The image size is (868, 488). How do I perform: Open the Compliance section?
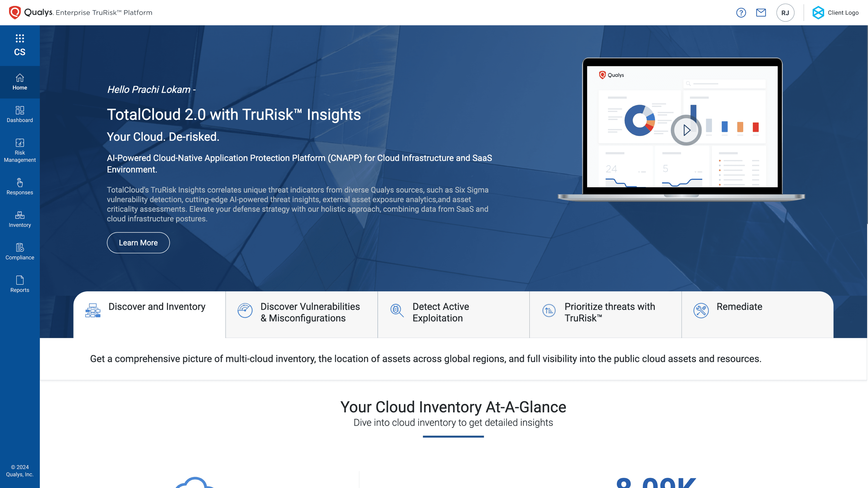click(x=19, y=252)
